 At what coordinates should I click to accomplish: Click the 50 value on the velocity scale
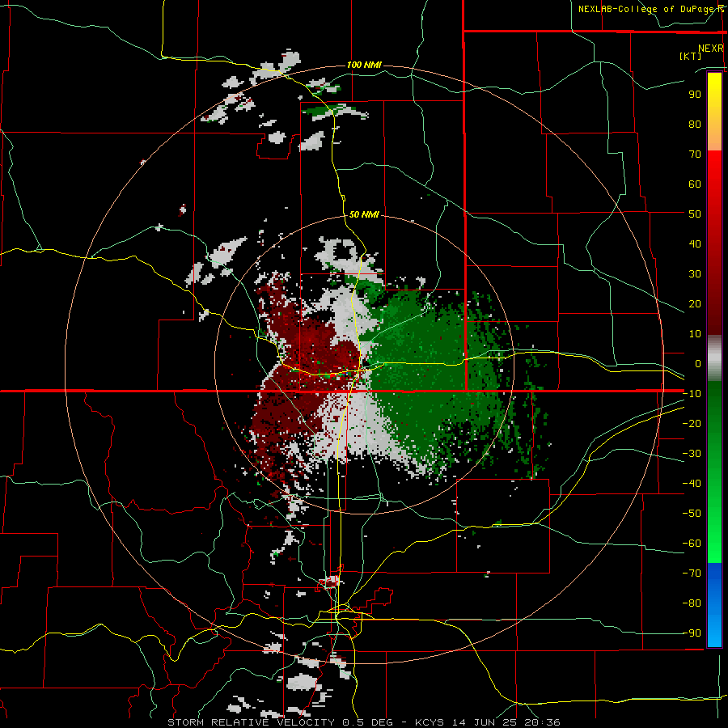(695, 214)
